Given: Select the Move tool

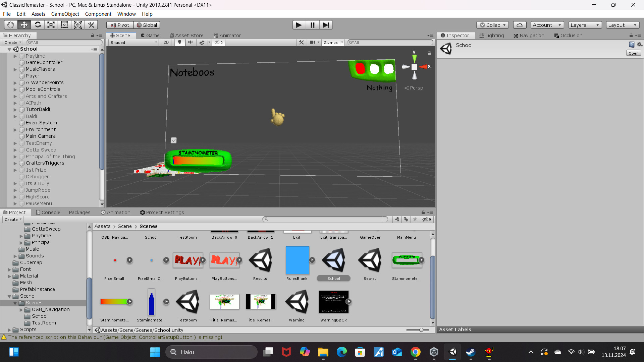Looking at the screenshot, I should tap(24, 24).
